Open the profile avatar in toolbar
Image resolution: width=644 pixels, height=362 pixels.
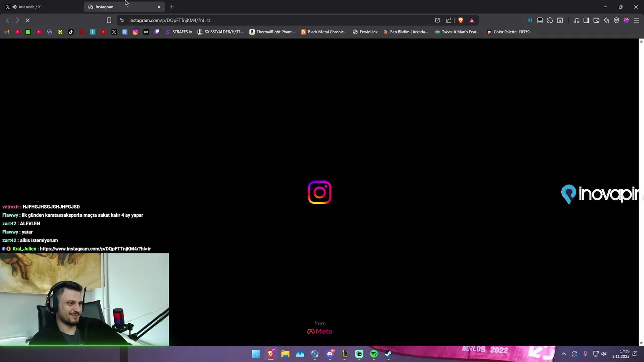click(626, 20)
